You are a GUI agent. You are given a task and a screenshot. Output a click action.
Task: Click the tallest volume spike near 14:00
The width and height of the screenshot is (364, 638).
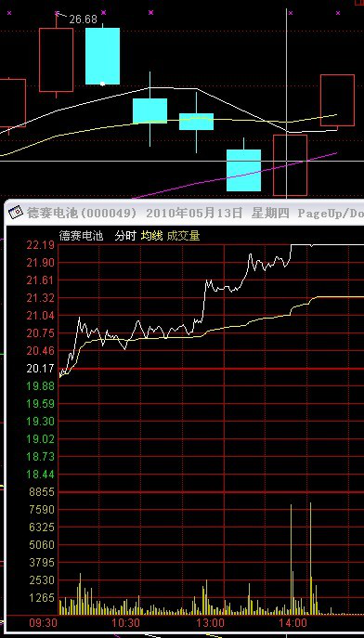pyautogui.click(x=311, y=558)
